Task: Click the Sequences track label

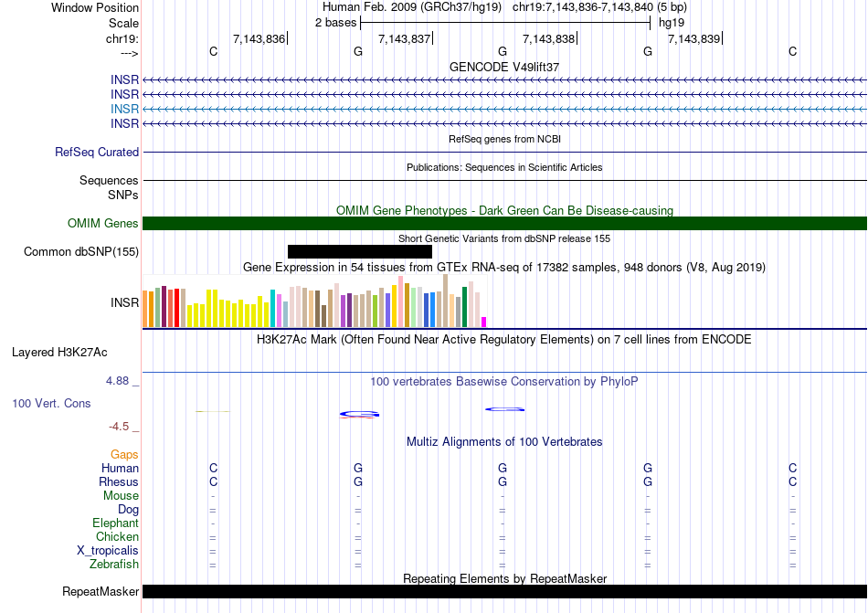Action: tap(109, 180)
